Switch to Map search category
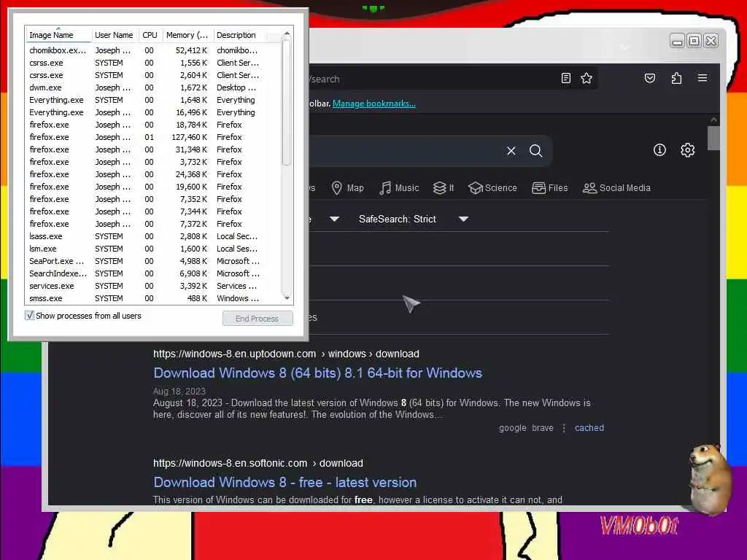747x560 pixels. coord(347,188)
